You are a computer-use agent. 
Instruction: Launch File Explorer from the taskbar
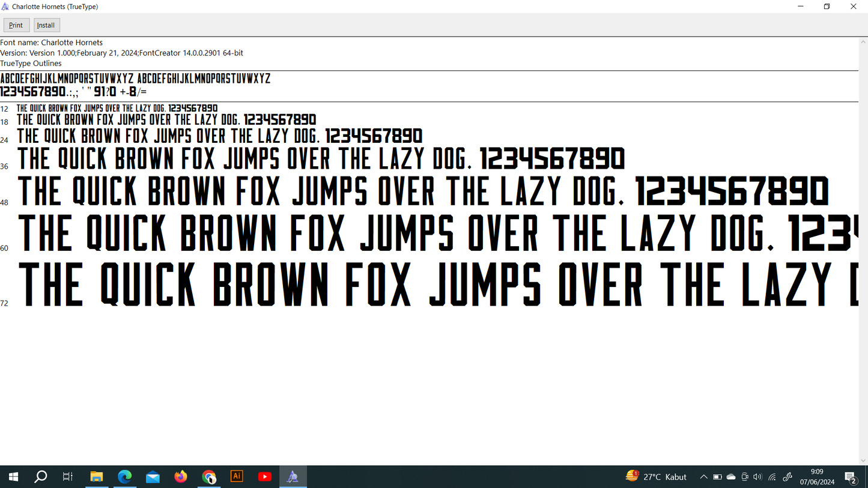[97, 477]
